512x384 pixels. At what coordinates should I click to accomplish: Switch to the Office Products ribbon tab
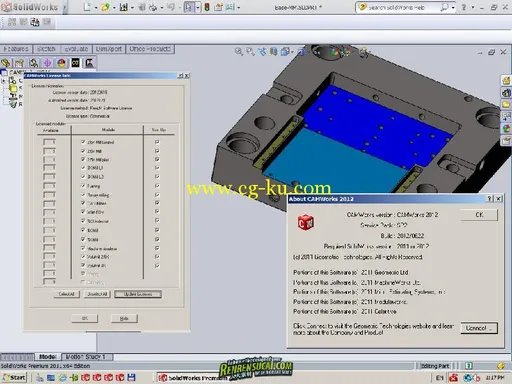(150, 49)
